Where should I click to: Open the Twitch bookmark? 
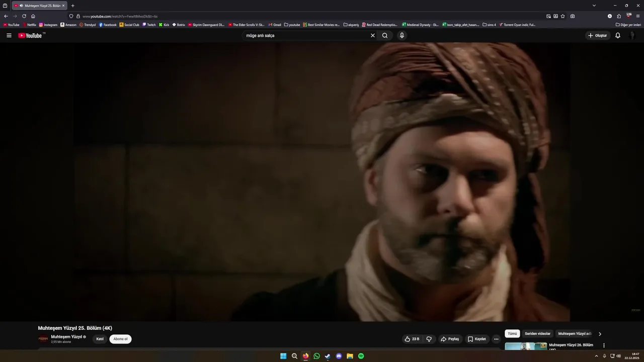(x=149, y=25)
